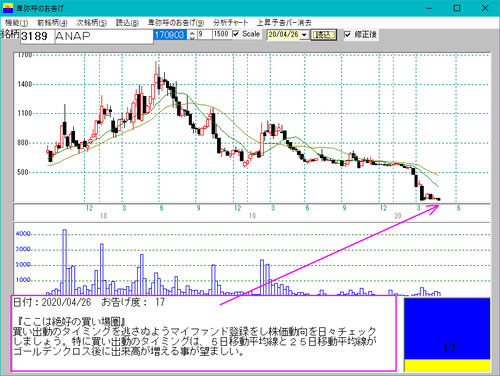Maximize the 卑弥呼のお告げ window
Screen dimensions: 500x376
coord(457,8)
